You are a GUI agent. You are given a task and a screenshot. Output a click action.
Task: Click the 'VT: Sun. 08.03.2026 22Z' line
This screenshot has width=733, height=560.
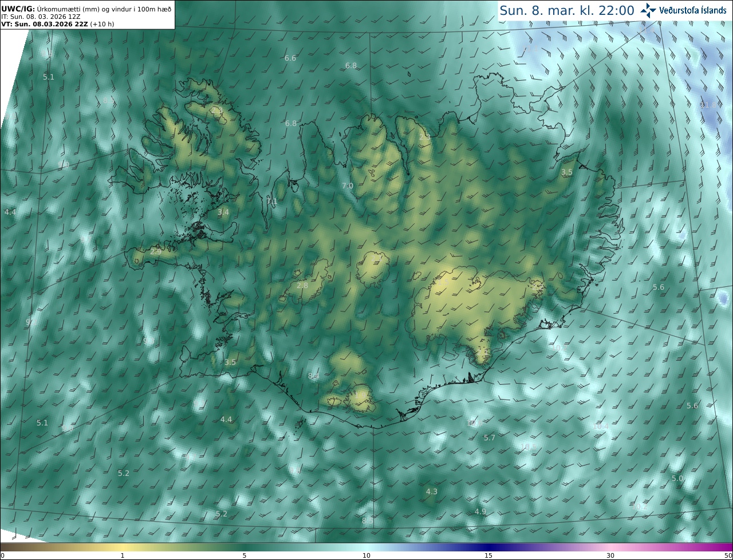coord(58,24)
